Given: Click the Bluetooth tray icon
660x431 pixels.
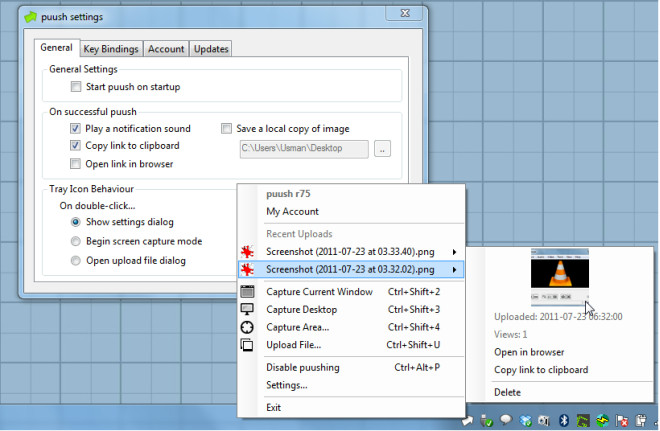Looking at the screenshot, I should (x=564, y=420).
